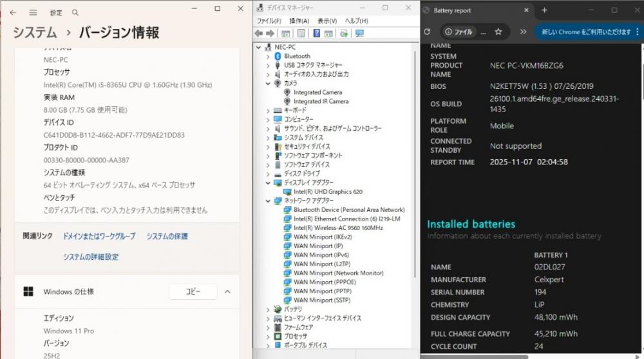Click the コピー button for Windows specs
The height and width of the screenshot is (359, 644).
[x=193, y=291]
